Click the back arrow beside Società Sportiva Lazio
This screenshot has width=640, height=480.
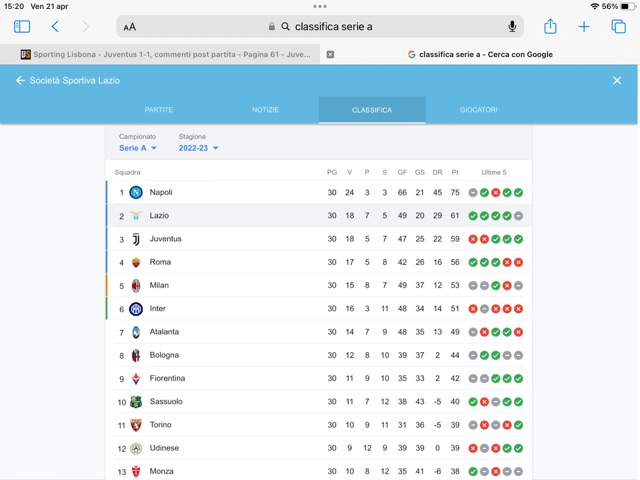tap(20, 80)
